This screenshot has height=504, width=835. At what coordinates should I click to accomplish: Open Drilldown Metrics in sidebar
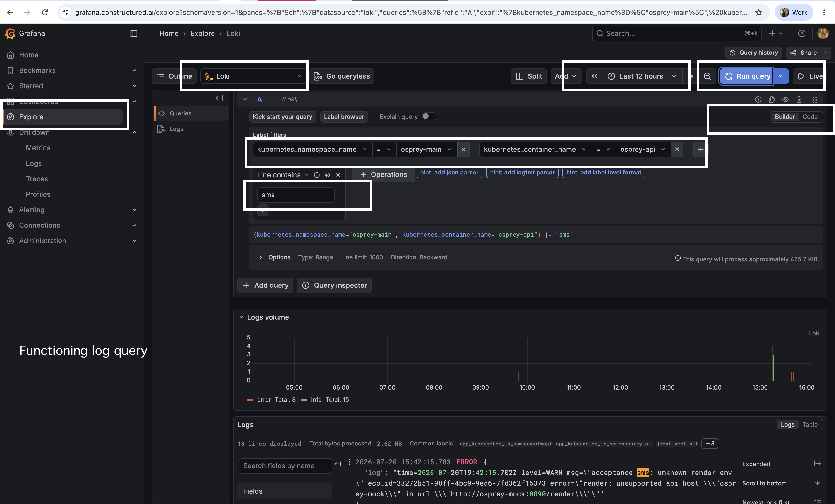point(38,148)
